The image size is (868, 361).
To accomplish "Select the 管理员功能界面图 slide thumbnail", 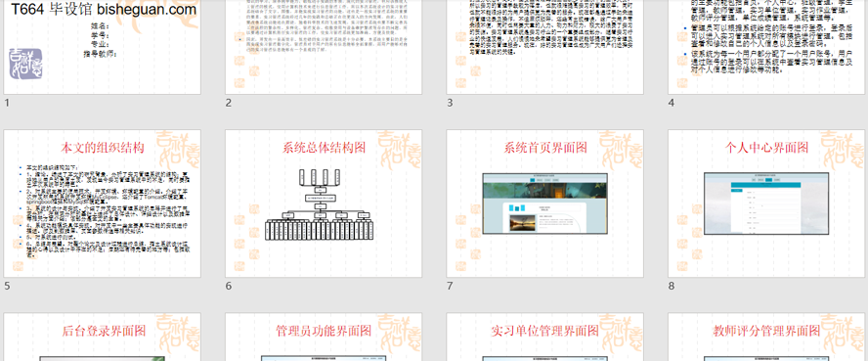I will coord(324,338).
